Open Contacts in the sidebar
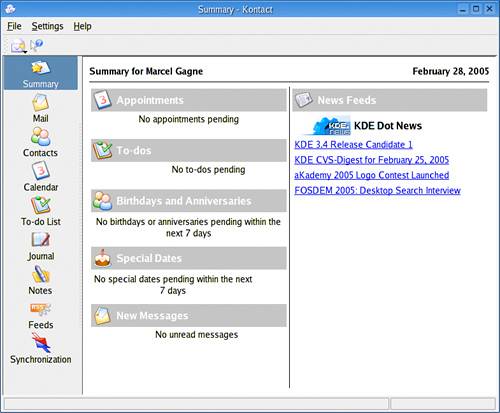The height and width of the screenshot is (413, 500). 40,143
